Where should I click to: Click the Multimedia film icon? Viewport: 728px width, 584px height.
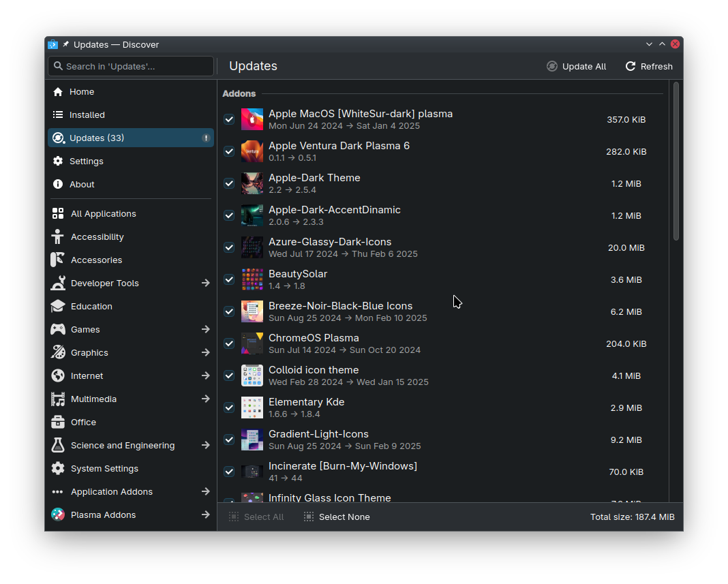click(x=58, y=399)
